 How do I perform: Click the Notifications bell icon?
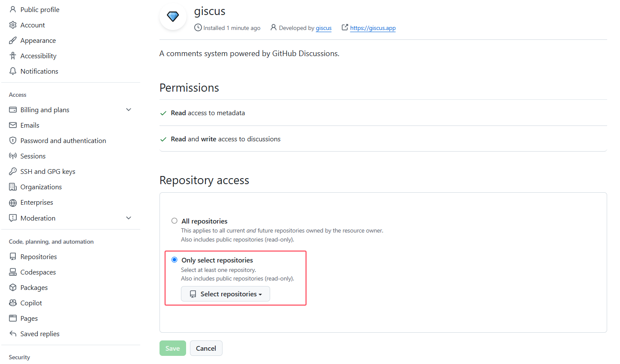coord(13,71)
